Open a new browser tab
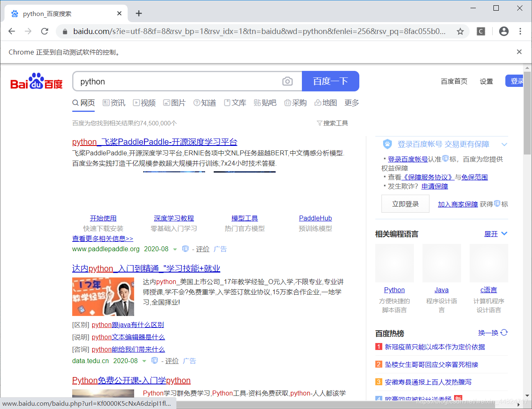 [x=139, y=14]
